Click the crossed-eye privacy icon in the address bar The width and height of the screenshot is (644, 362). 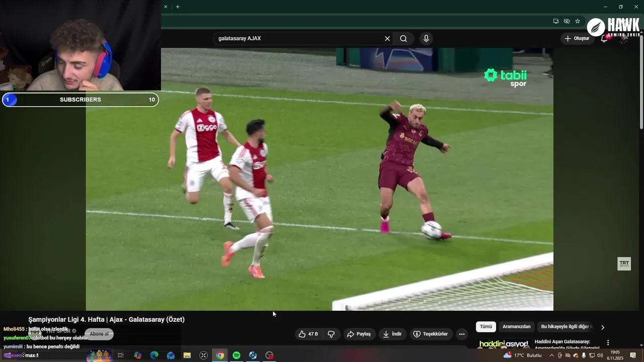pos(567,21)
